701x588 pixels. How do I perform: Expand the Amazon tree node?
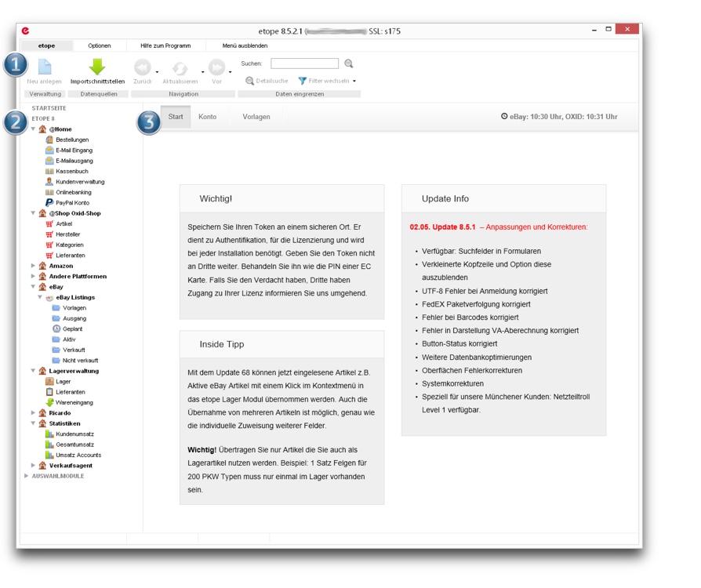click(x=33, y=266)
